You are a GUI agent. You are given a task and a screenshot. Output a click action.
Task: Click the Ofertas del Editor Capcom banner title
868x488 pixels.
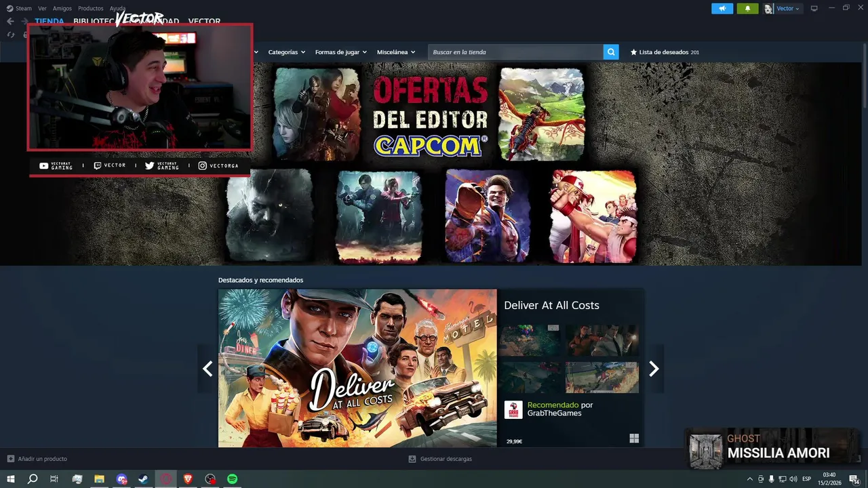430,116
